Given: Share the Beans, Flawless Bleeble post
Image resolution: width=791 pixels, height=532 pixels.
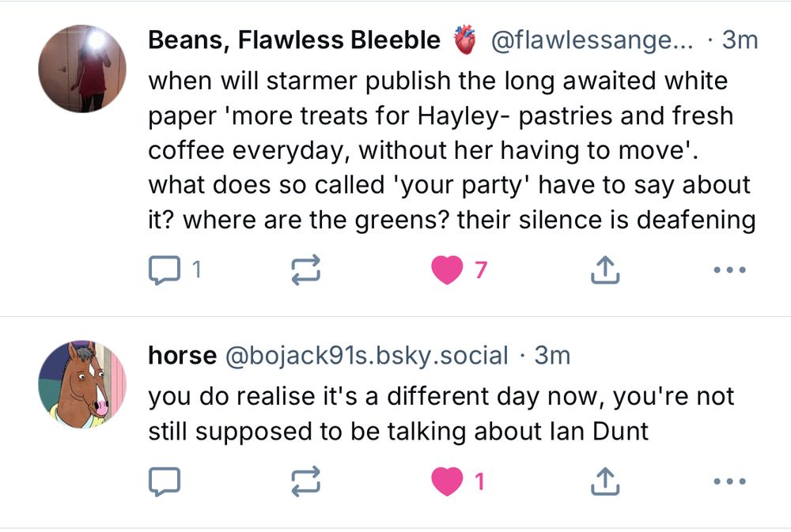Looking at the screenshot, I should click(x=605, y=271).
